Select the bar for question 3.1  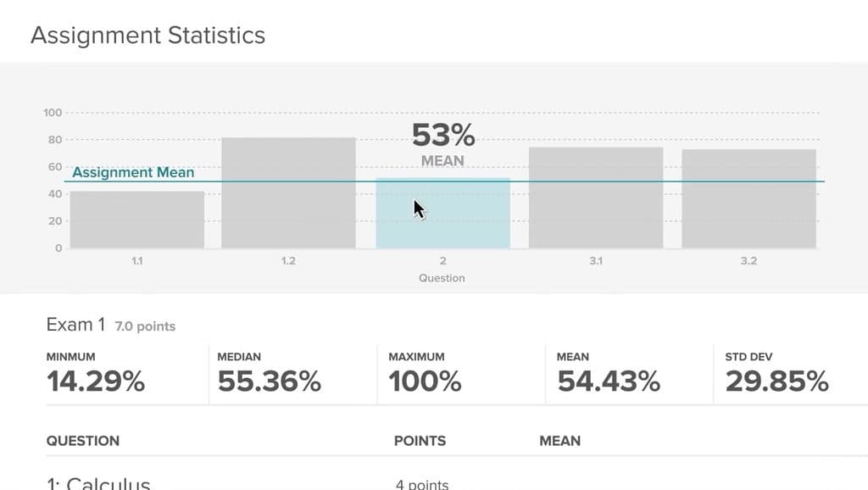596,198
